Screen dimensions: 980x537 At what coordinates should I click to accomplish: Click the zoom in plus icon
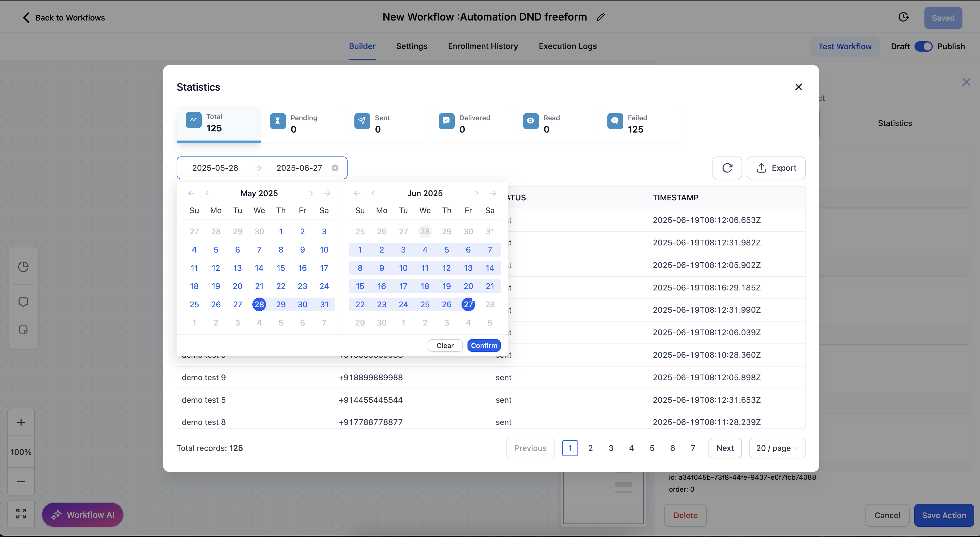tap(21, 422)
